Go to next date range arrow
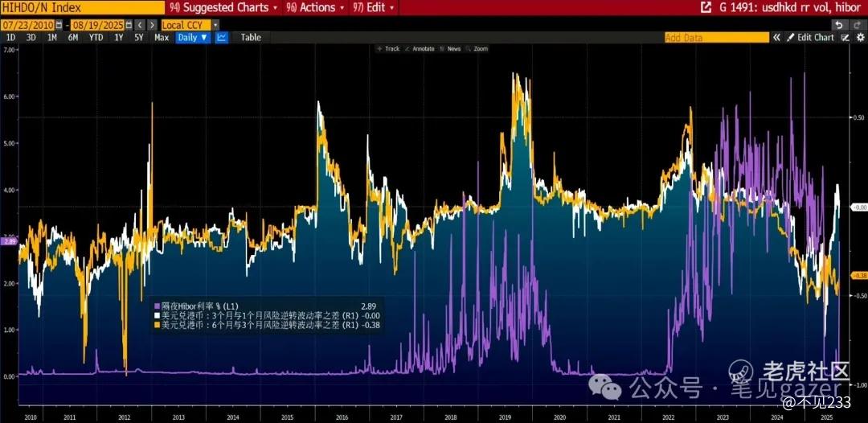 pos(150,25)
